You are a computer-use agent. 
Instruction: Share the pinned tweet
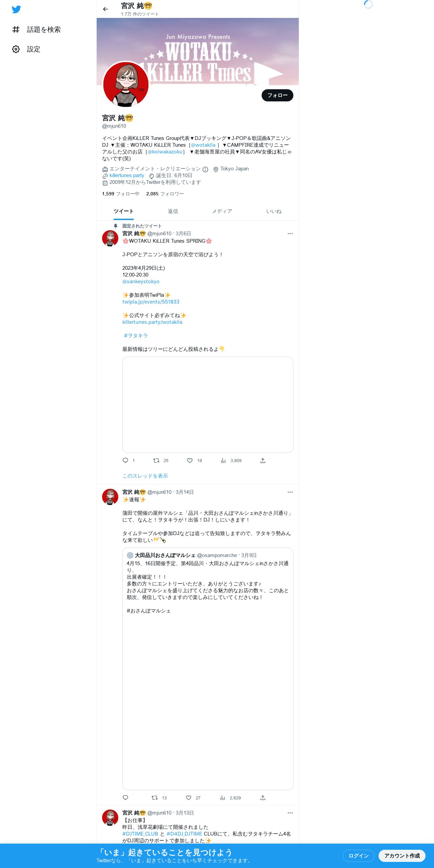point(263,460)
